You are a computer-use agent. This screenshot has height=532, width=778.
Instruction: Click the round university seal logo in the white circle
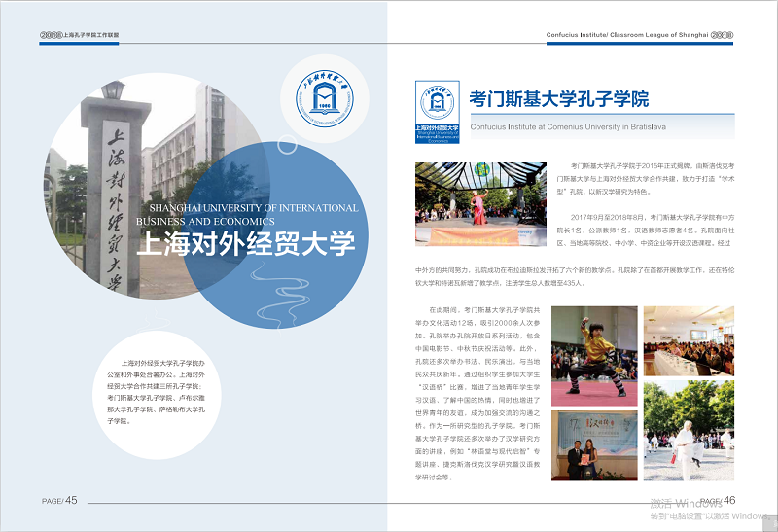point(325,98)
